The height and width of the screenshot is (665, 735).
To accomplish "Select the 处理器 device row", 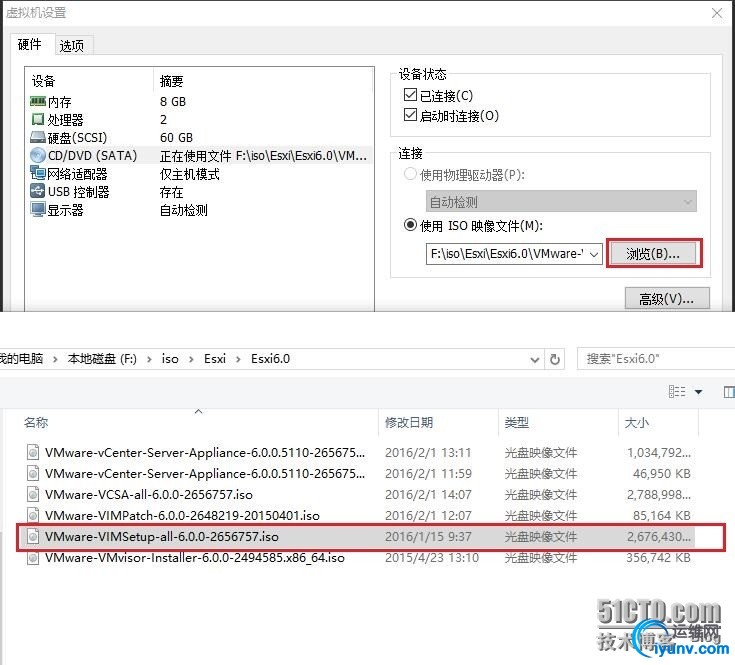I will [200, 120].
